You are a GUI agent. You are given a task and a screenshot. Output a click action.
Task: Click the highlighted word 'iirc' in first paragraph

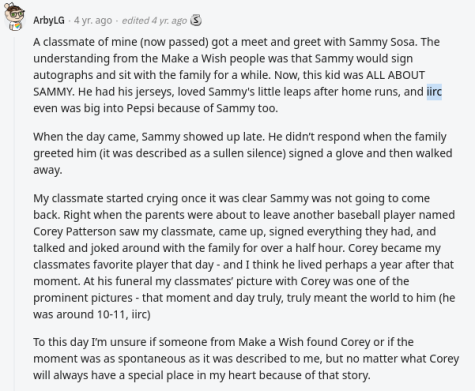coord(434,92)
